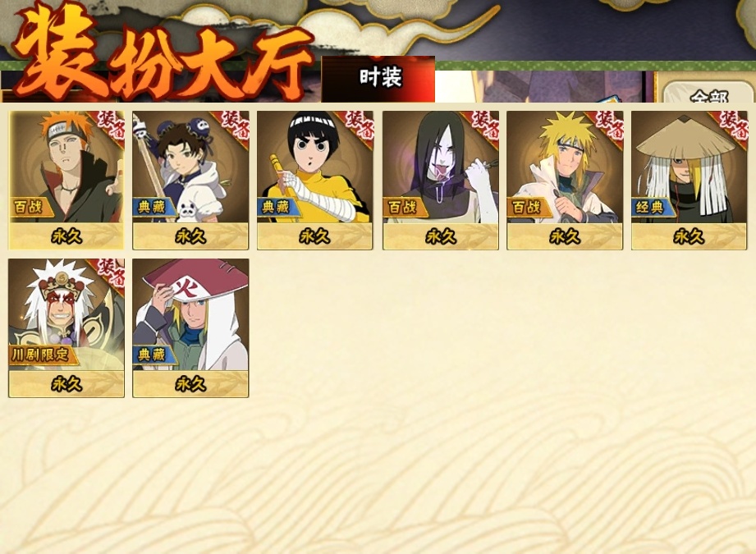756x554 pixels.
Task: Select the straw hat 经典 costume card
Action: coord(689,181)
